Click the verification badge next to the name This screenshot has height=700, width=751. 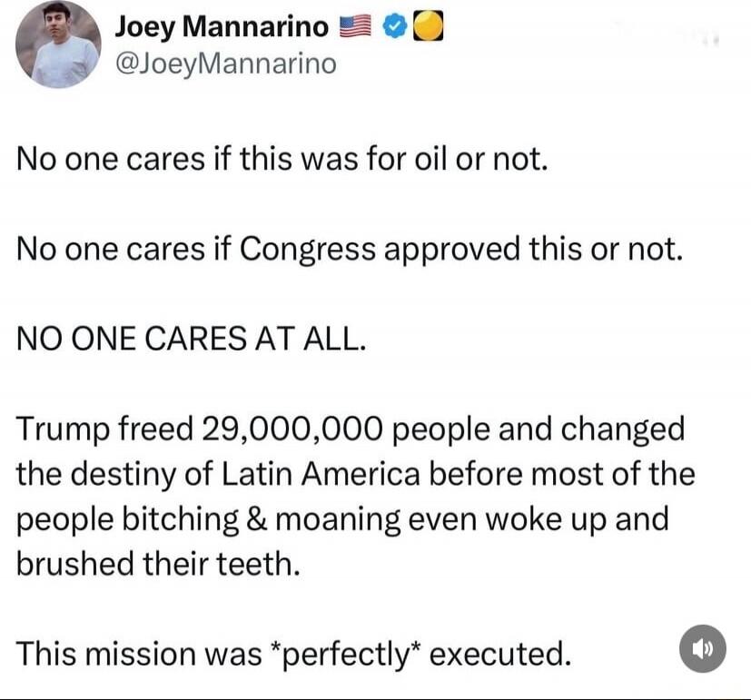click(392, 25)
